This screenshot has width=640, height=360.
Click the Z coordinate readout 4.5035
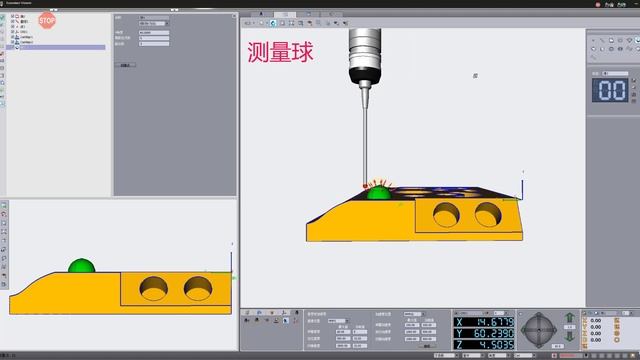coord(484,345)
